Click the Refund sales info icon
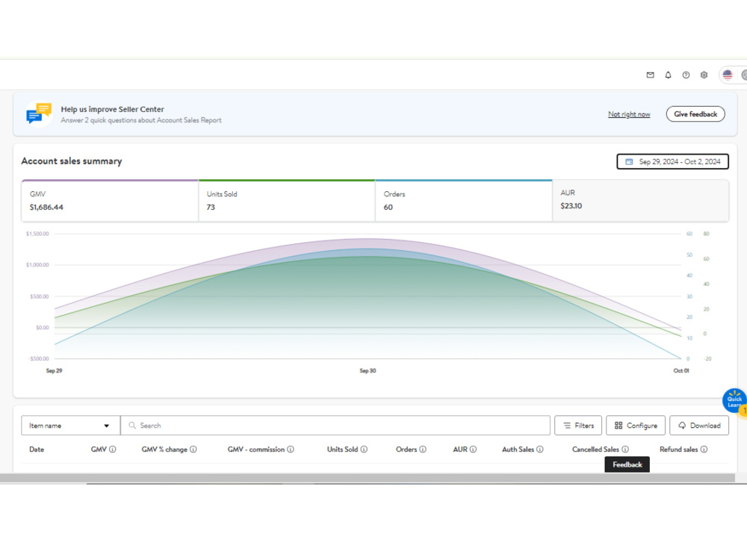The height and width of the screenshot is (560, 747). pyautogui.click(x=704, y=449)
